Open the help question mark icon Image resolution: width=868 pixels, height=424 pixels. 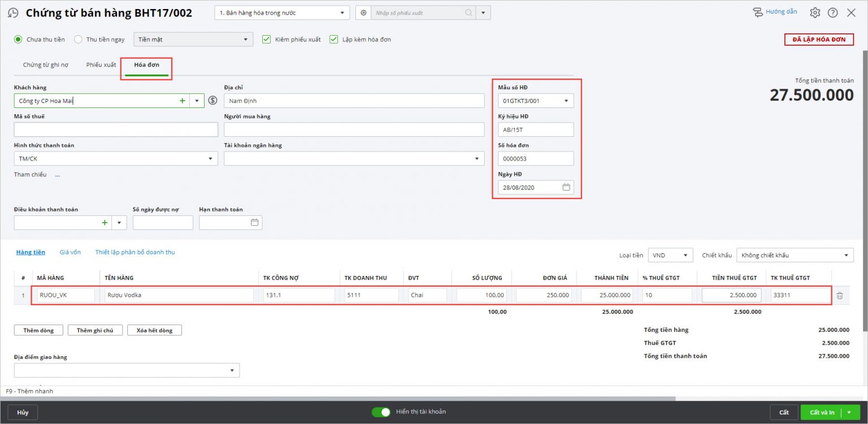point(833,12)
